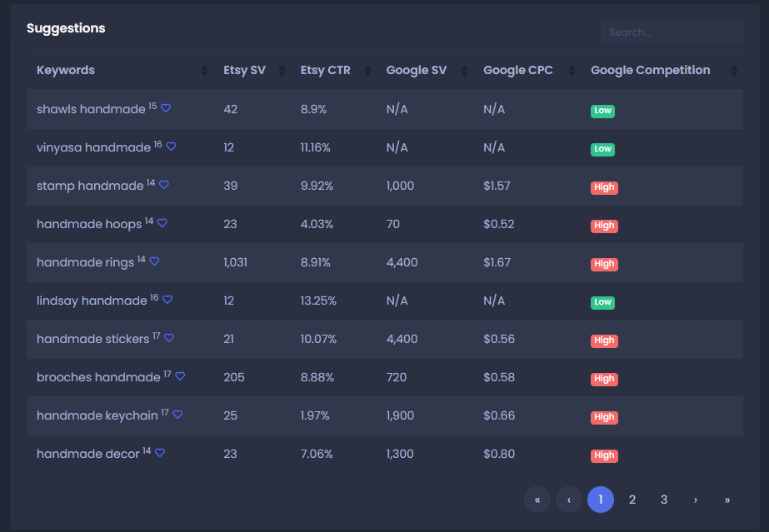The image size is (769, 532).
Task: Select the 'handmade keychain' keyword text
Action: tap(97, 416)
